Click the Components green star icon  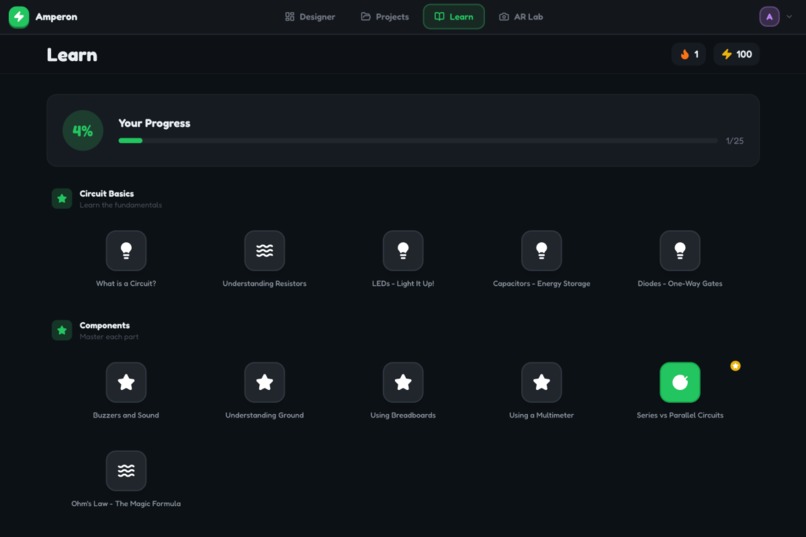(x=62, y=330)
